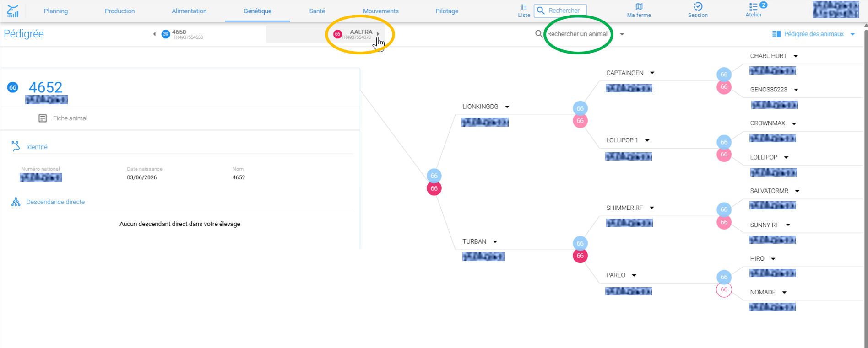The height and width of the screenshot is (348, 868).
Task: Click the app logo icon
Action: coord(13,11)
